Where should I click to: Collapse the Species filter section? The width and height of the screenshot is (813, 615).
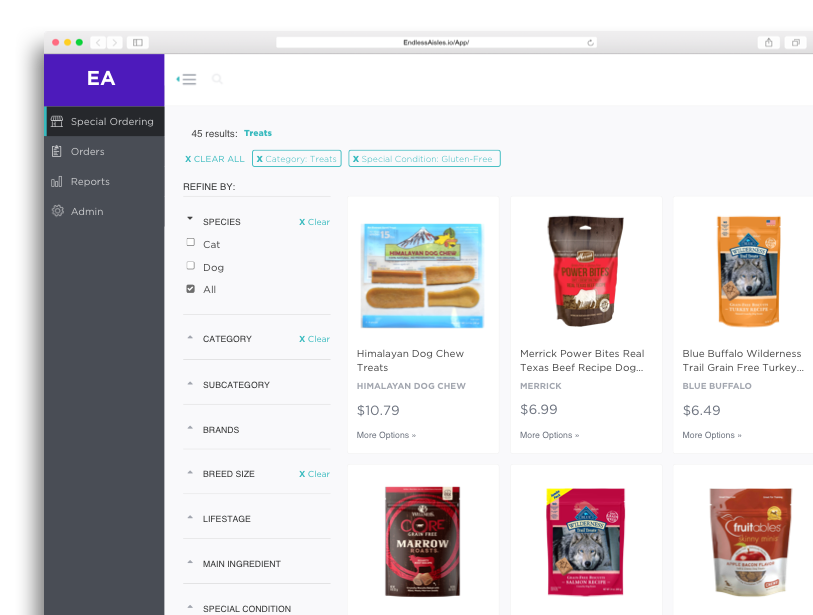click(x=190, y=219)
